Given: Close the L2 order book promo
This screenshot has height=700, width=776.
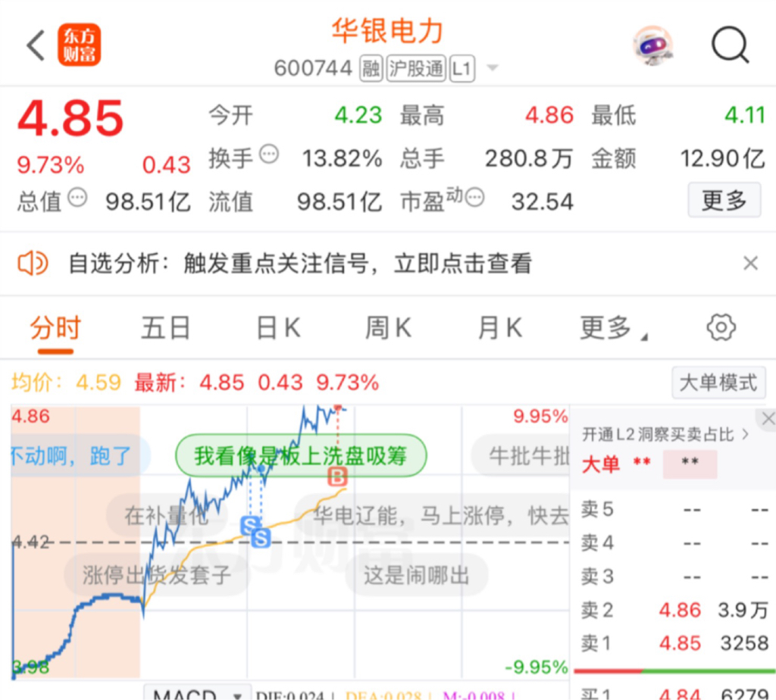Looking at the screenshot, I should pos(768,419).
